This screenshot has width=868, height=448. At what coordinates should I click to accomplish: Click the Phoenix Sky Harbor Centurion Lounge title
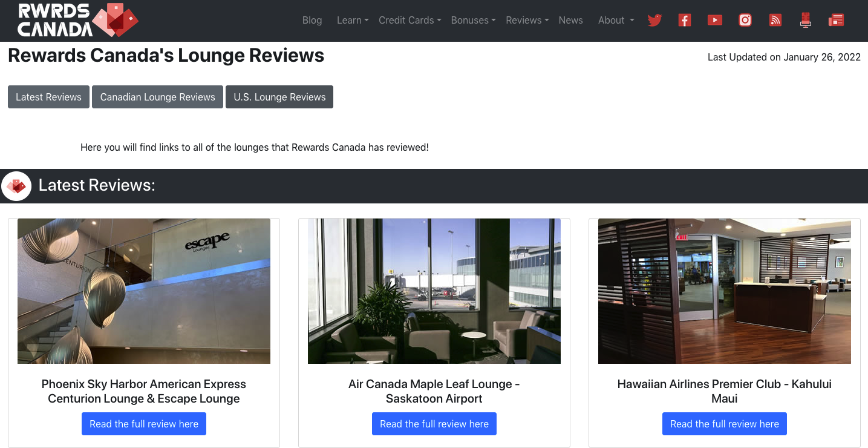(x=144, y=391)
